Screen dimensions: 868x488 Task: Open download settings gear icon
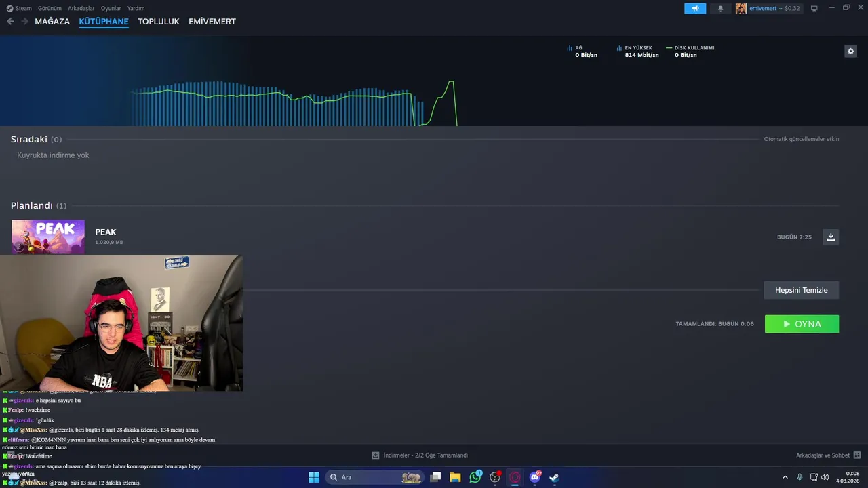point(850,51)
